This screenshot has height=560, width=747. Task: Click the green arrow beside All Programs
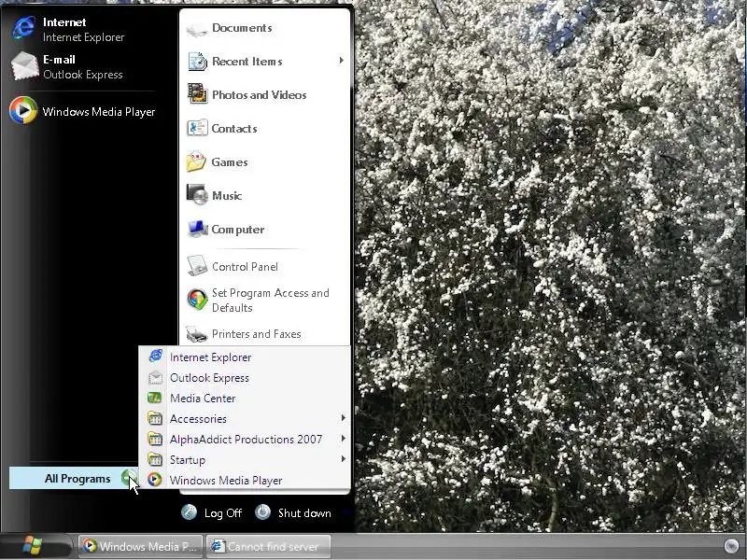128,478
